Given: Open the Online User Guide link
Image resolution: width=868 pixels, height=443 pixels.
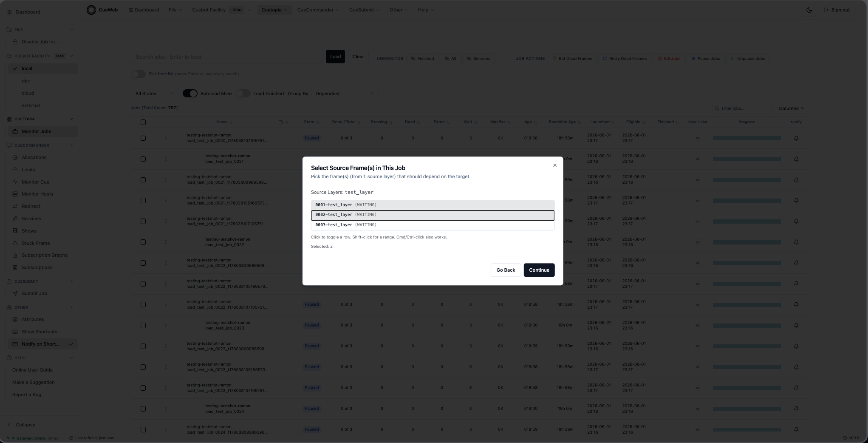Looking at the screenshot, I should coord(32,370).
